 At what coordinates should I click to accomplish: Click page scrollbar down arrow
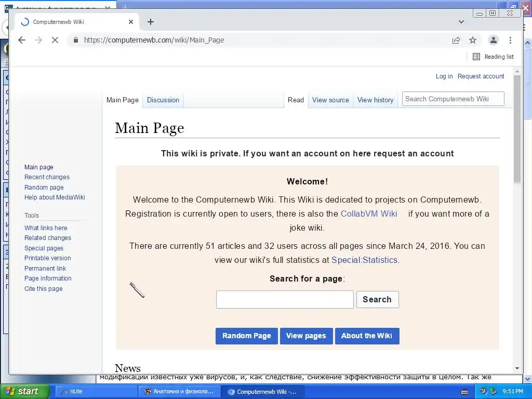point(517,368)
